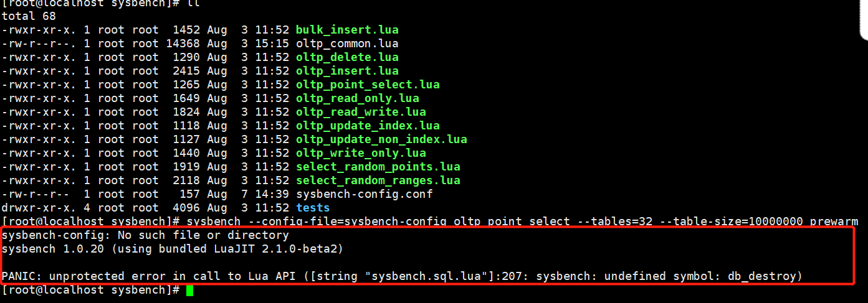Click the bulk_insert.lua file name
Image resolution: width=868 pixels, height=303 pixels.
coord(346,30)
